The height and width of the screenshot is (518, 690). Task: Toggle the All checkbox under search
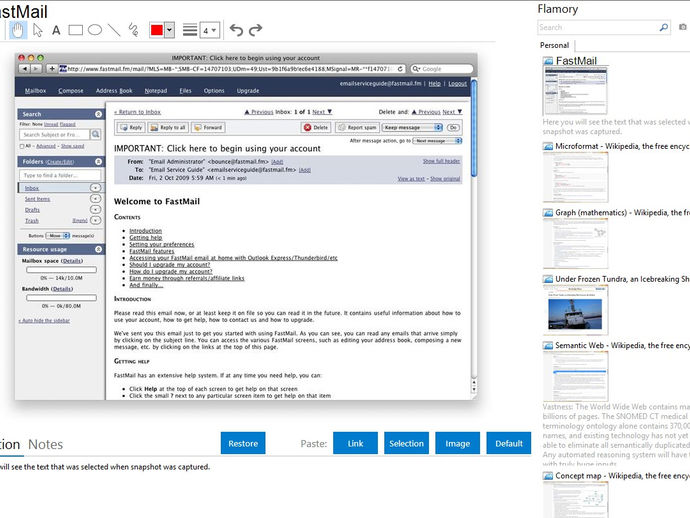[22, 146]
